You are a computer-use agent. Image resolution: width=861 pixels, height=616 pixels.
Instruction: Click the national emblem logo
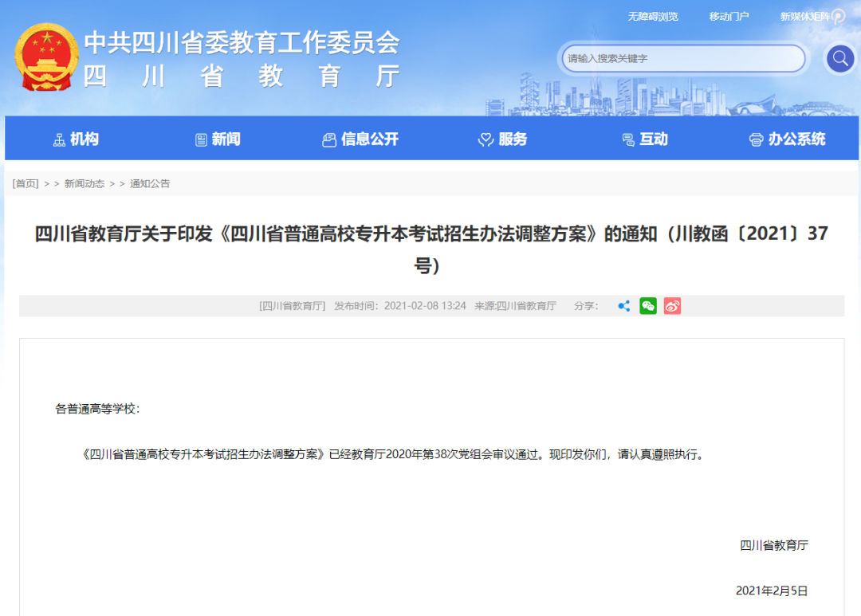coord(47,57)
